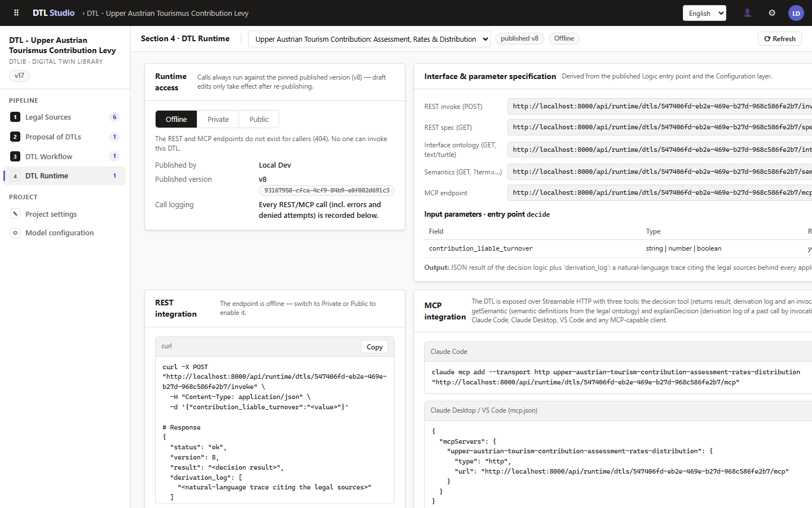Open Model configuration
Viewport: 812px width, 508px height.
click(x=65, y=233)
